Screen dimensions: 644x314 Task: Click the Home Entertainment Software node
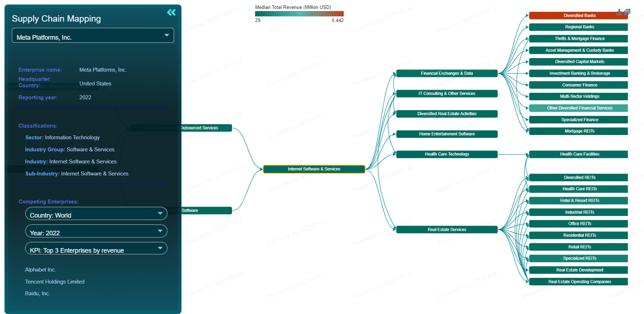click(447, 134)
